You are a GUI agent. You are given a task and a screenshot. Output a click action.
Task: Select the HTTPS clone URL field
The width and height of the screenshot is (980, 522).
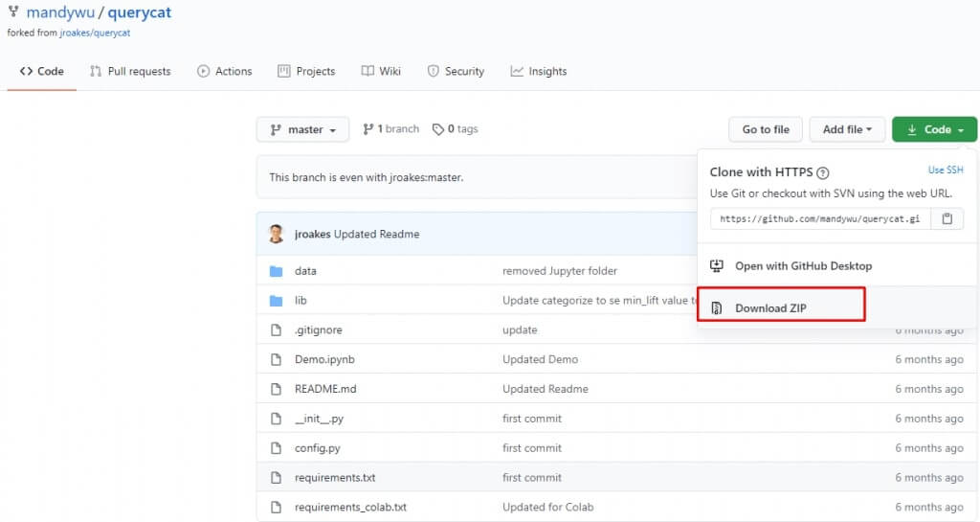(820, 218)
